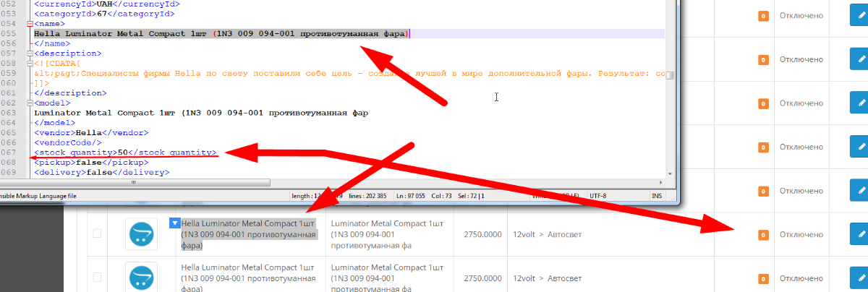Click '12volt > Автосвет' category in highlighted row
This screenshot has height=292, width=868.
tap(548, 235)
